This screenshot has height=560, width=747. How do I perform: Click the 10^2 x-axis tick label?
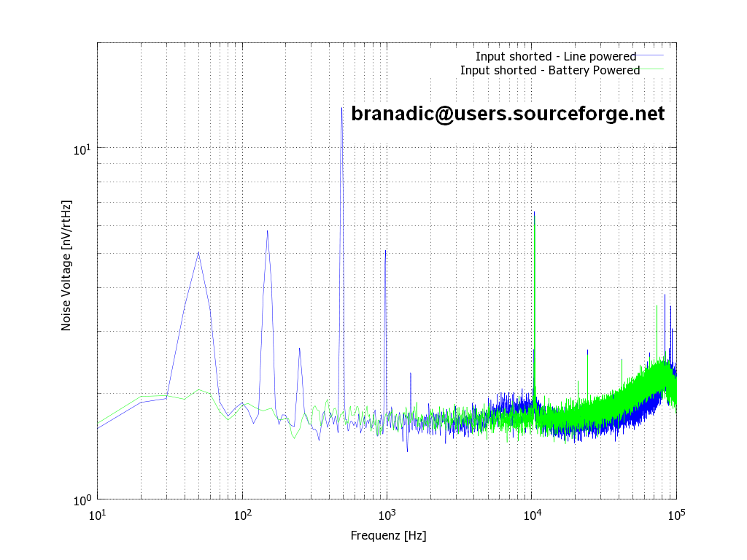pyautogui.click(x=242, y=515)
